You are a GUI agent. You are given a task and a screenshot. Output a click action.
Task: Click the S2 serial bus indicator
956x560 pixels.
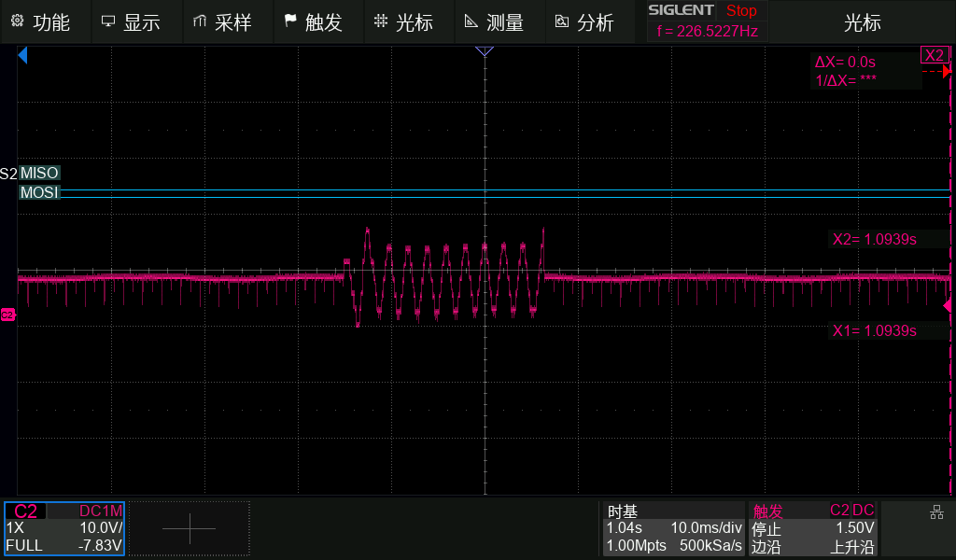click(x=8, y=174)
